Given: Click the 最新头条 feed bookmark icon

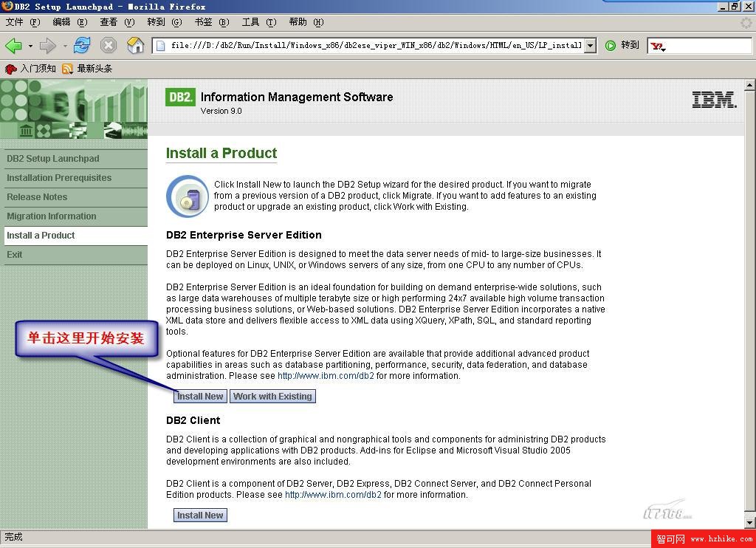Looking at the screenshot, I should (67, 69).
